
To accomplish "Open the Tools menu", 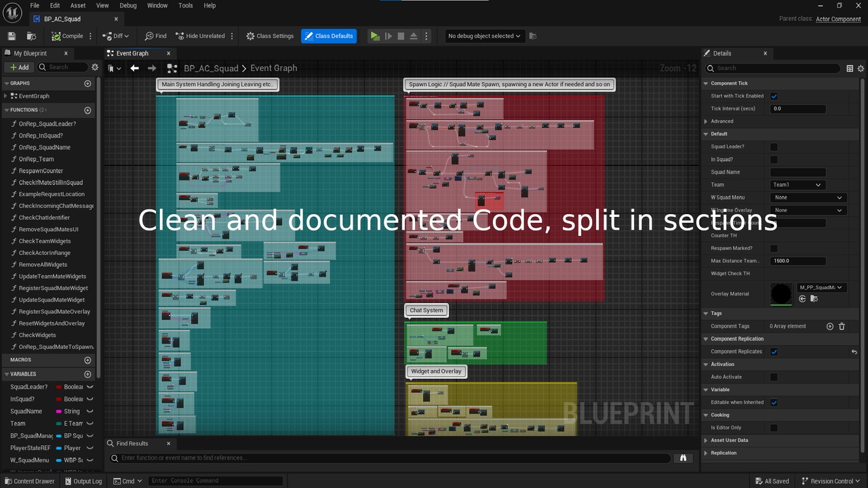I will tap(186, 5).
